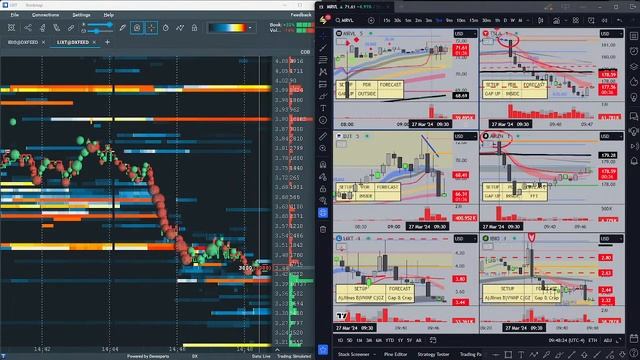Screen dimensions: 640x360
Task: Select the 15s timeframe
Action: pyautogui.click(x=387, y=20)
